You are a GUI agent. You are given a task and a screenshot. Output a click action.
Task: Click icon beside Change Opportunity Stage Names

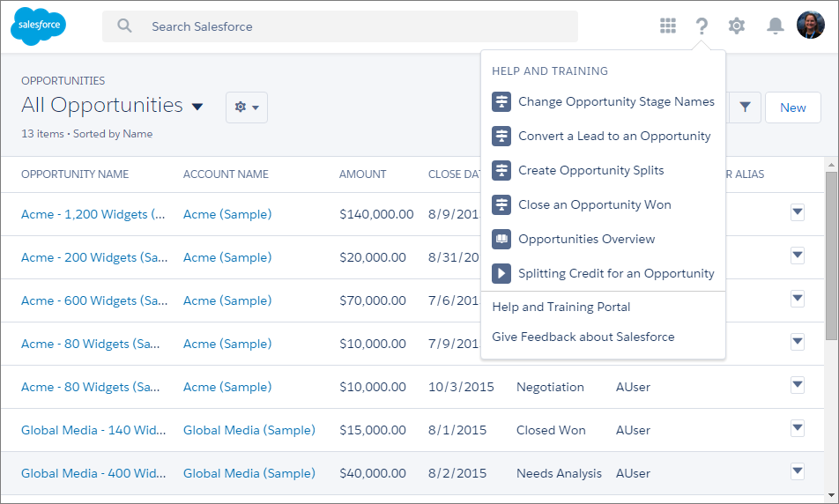pos(501,101)
